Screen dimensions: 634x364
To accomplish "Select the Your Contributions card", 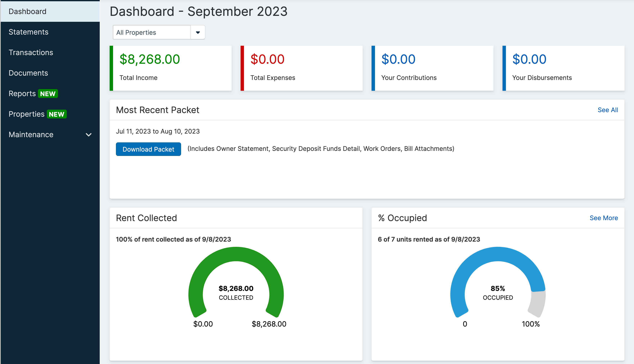I will point(433,68).
